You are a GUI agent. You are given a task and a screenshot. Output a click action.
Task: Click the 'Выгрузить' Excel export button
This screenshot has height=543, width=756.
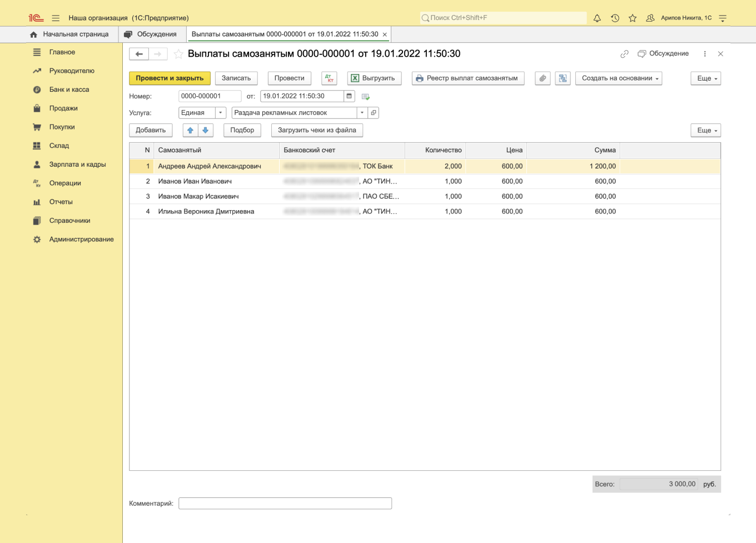374,78
